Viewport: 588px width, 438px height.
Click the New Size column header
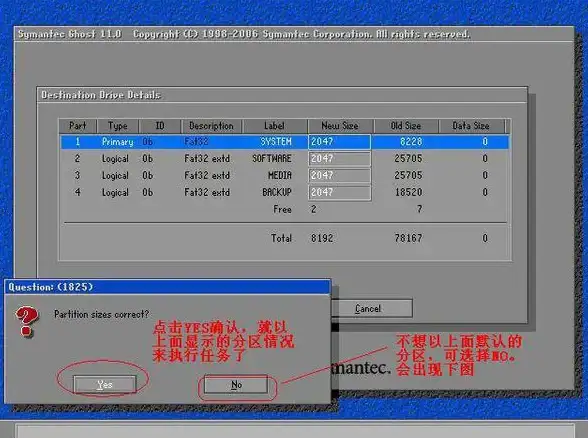(x=340, y=126)
